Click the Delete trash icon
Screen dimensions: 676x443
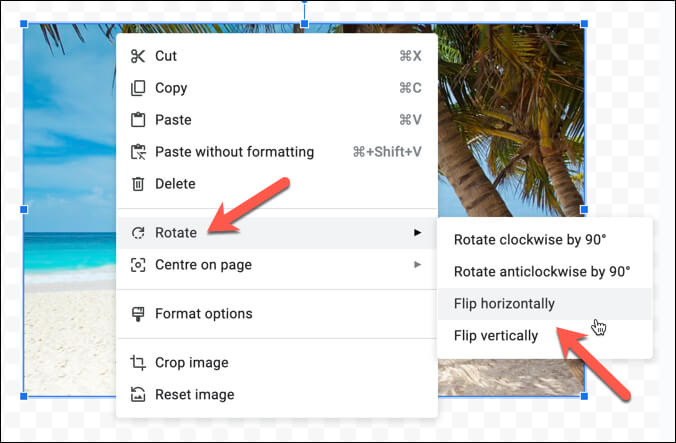click(x=138, y=184)
